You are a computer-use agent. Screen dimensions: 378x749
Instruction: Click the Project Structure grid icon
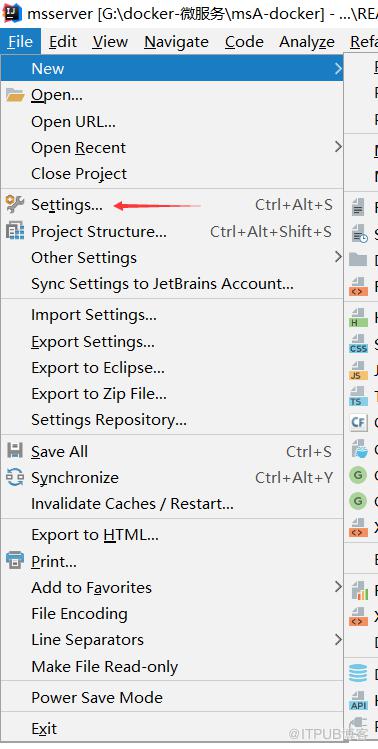point(15,231)
